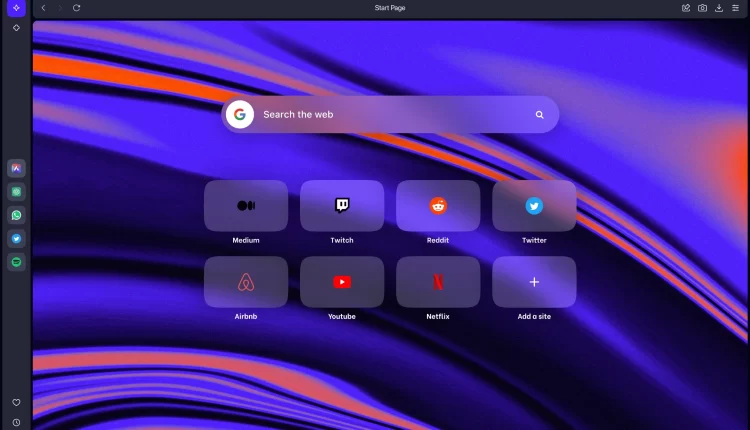This screenshot has width=750, height=430.
Task: Open Twitter messenger in the sidebar
Action: coord(16,239)
